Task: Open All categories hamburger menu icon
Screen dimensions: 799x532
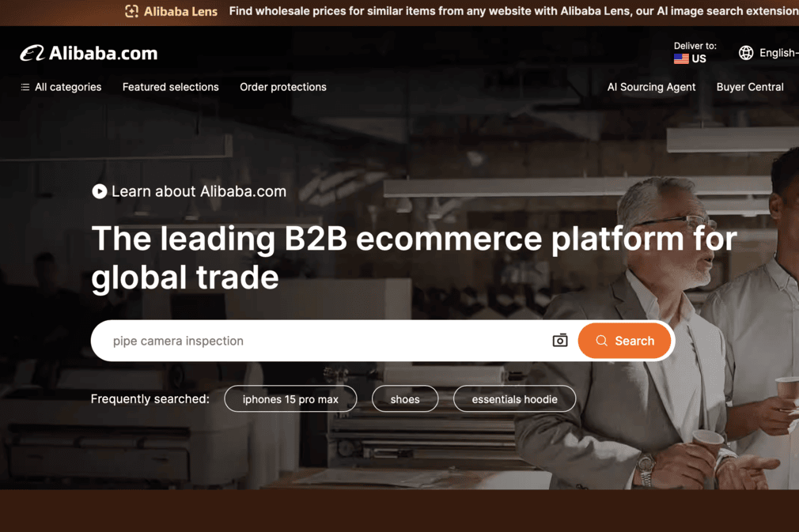Action: click(x=25, y=87)
